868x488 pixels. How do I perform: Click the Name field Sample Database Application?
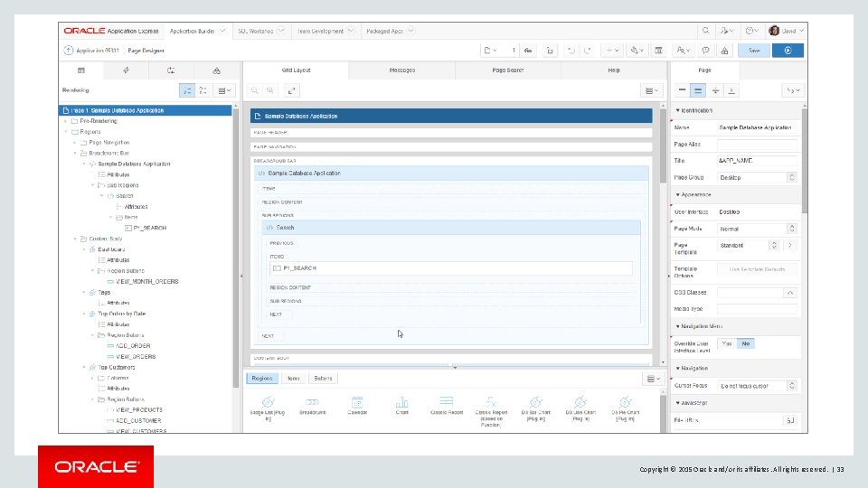point(757,127)
